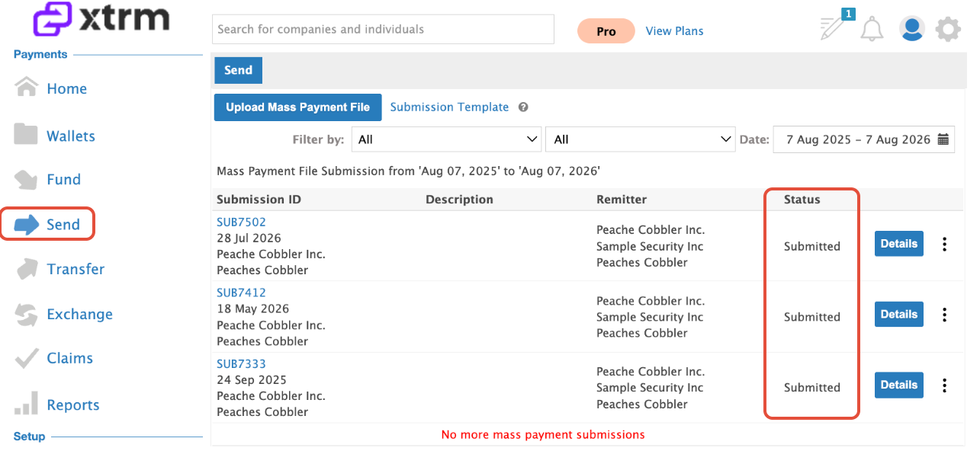Open three-dot menu for SUB7502
This screenshot has height=451, width=980.
[944, 244]
